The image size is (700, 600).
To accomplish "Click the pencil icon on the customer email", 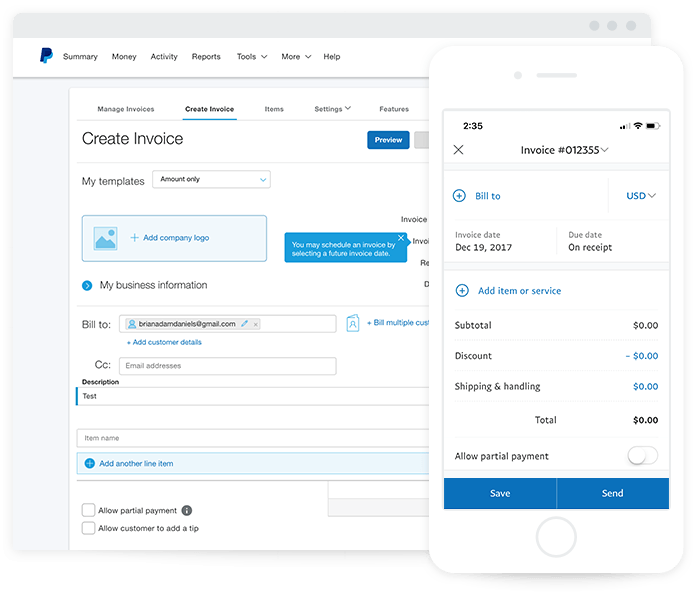I will coord(244,324).
